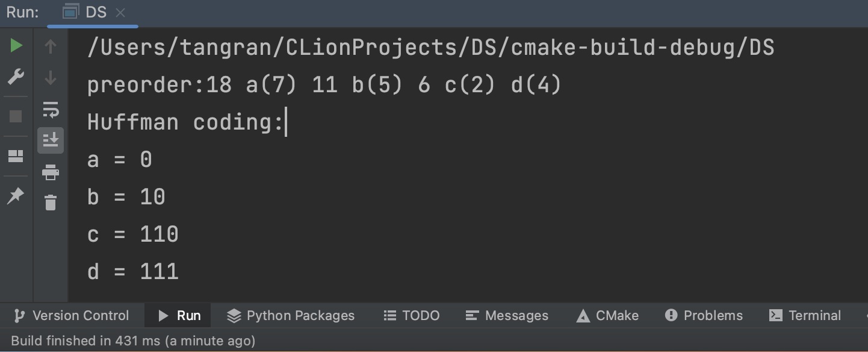Toggle soft-wrap in console output
This screenshot has width=868, height=352.
click(51, 109)
